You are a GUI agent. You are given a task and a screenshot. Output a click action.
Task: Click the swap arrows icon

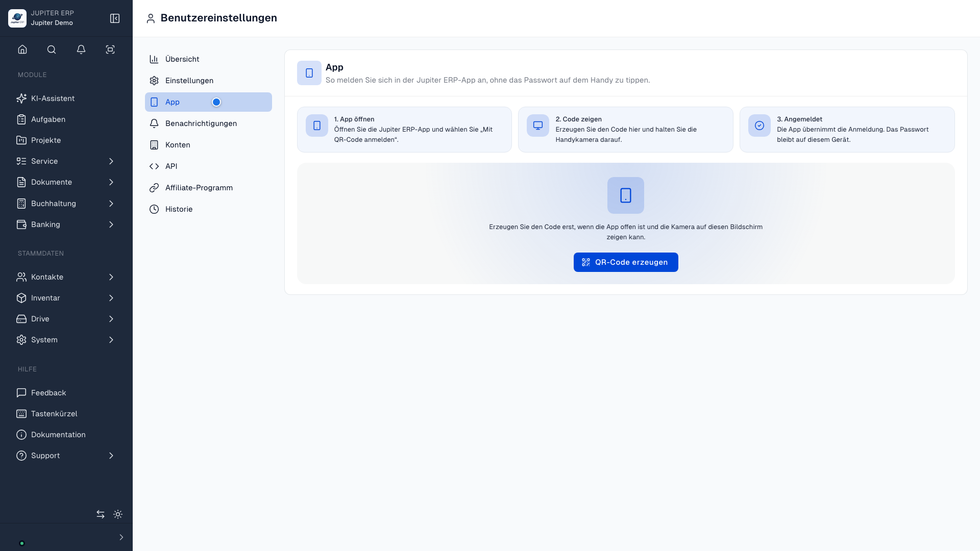tap(101, 514)
